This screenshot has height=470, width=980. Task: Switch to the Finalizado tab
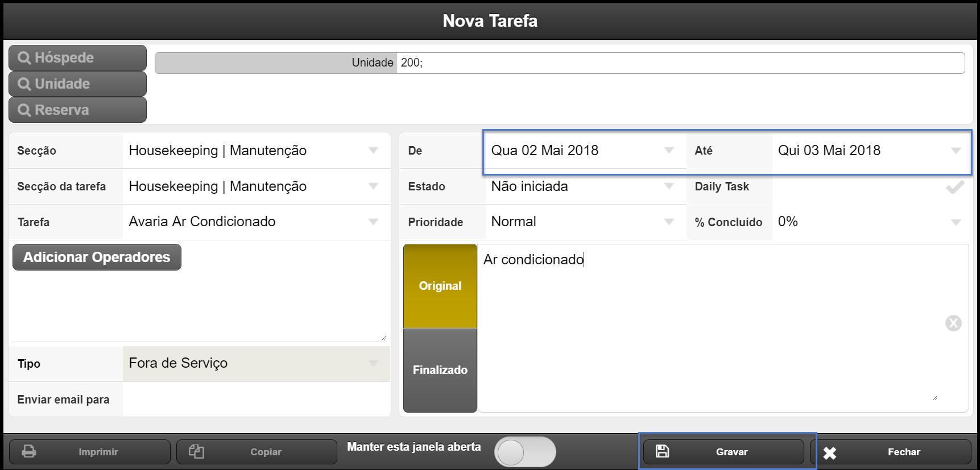coord(440,370)
